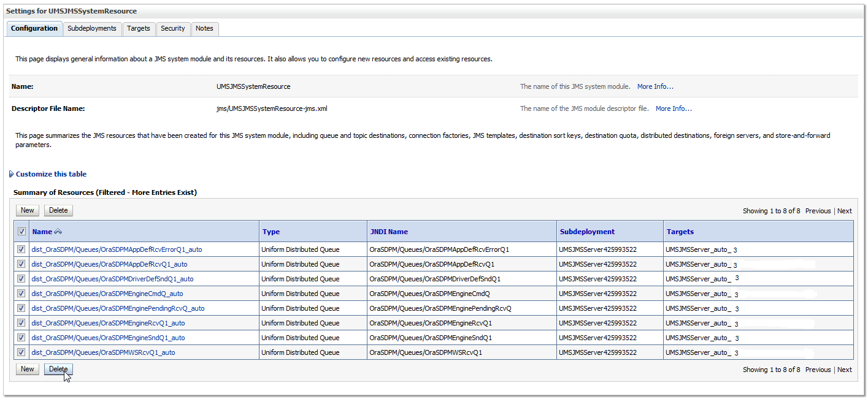The width and height of the screenshot is (868, 399).
Task: Click the top Delete button
Action: point(58,210)
